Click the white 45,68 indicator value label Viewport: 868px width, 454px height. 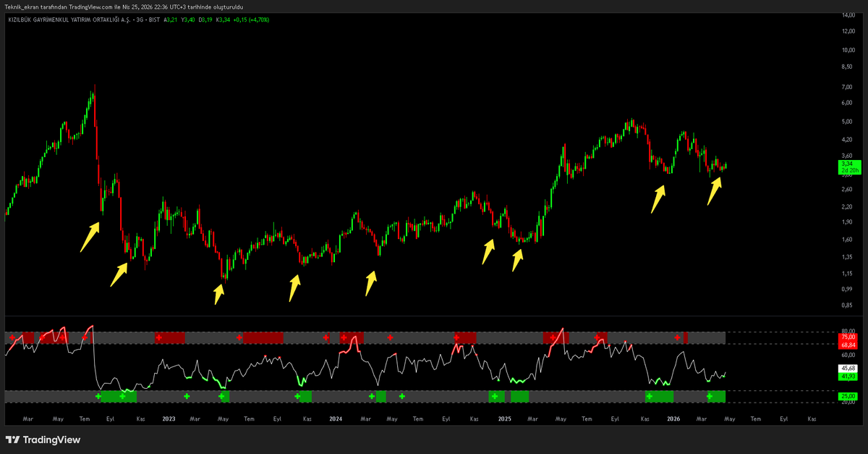click(848, 369)
